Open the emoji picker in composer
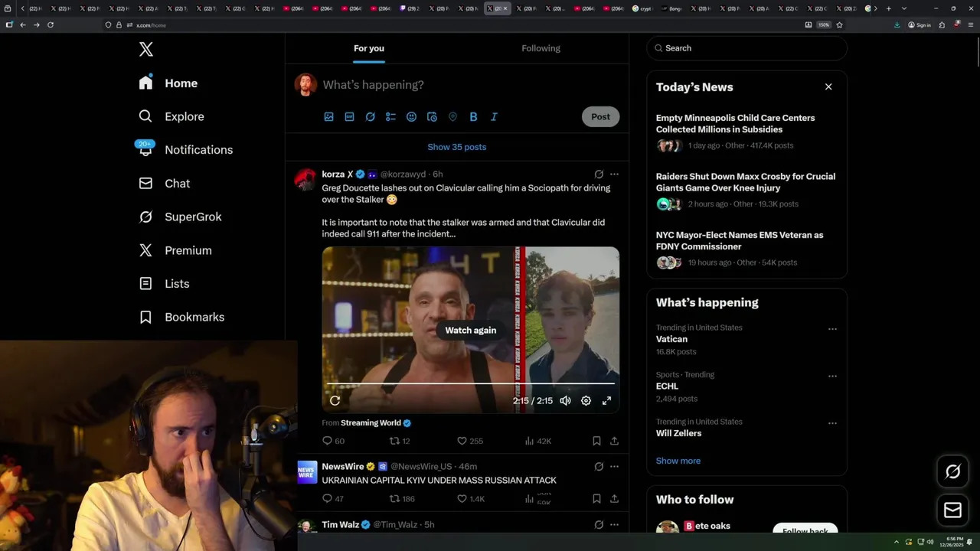Image resolution: width=980 pixels, height=551 pixels. [411, 117]
